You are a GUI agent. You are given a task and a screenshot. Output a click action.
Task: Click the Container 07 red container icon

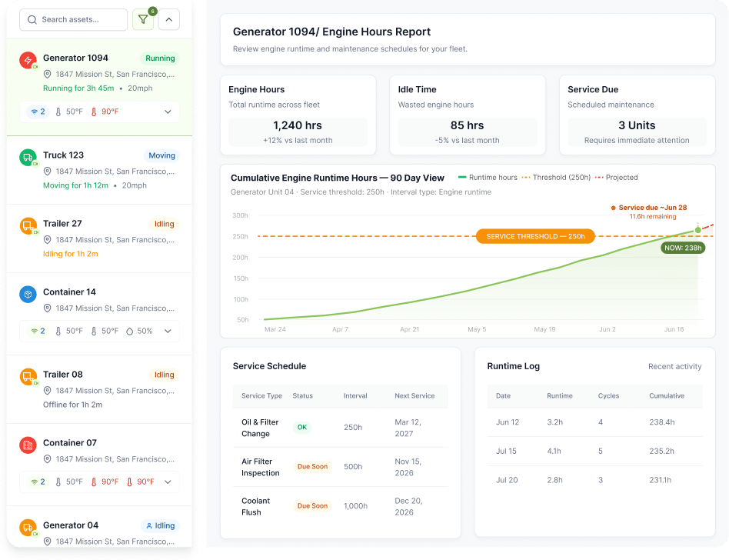28,445
